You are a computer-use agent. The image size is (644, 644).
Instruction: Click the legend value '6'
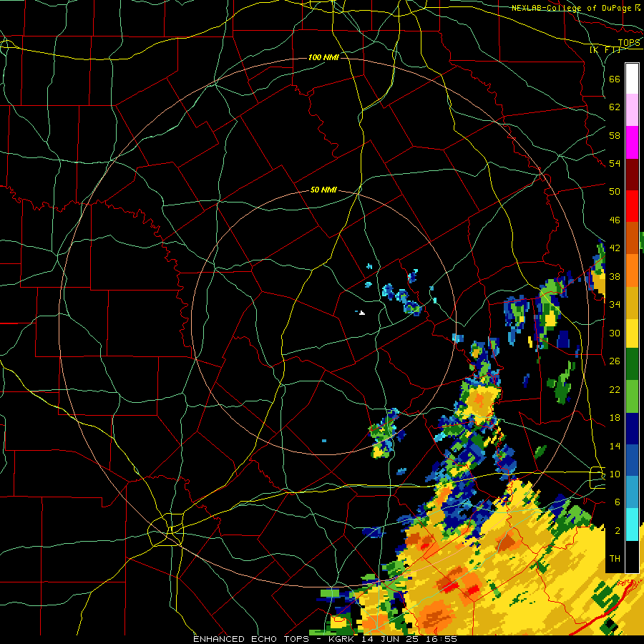click(618, 502)
